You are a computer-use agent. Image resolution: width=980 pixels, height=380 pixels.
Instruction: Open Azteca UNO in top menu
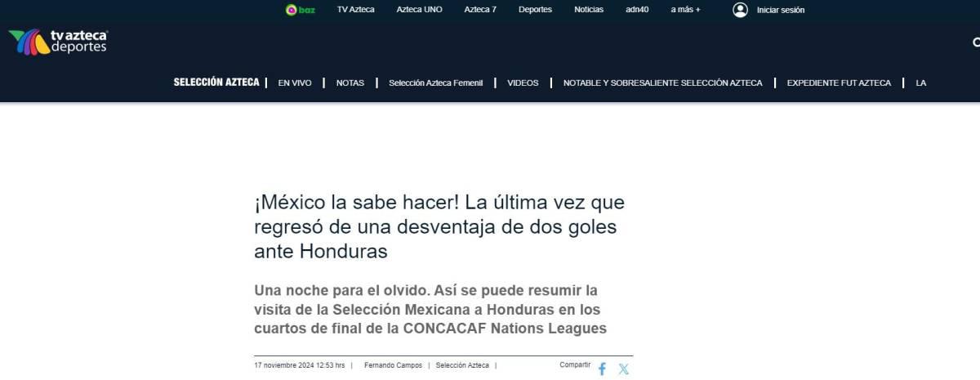pyautogui.click(x=419, y=10)
